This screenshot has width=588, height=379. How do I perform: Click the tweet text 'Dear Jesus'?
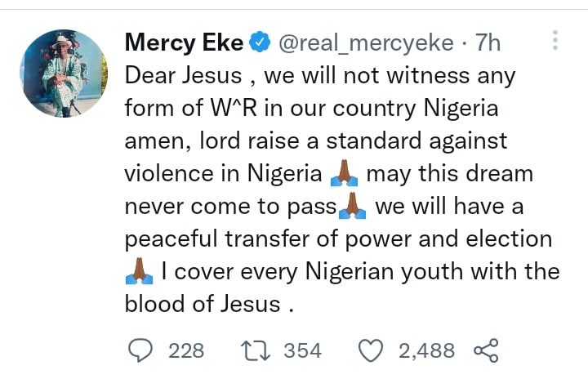click(x=183, y=75)
